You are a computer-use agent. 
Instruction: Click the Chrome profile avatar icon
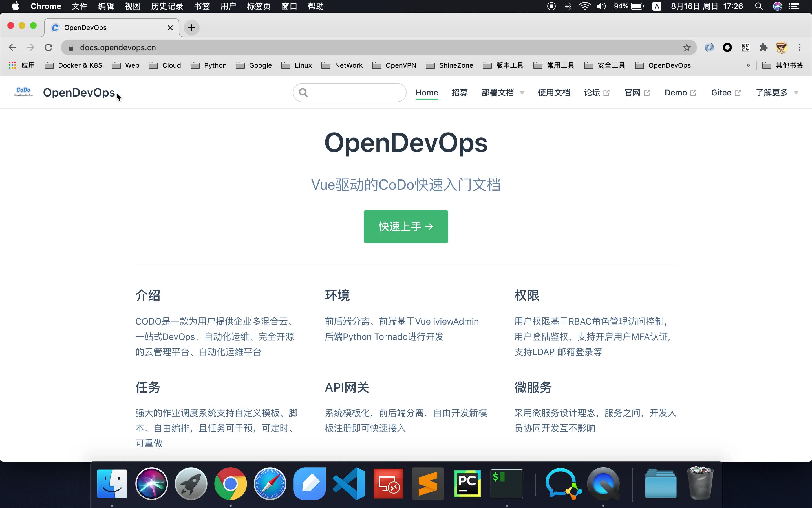point(782,47)
